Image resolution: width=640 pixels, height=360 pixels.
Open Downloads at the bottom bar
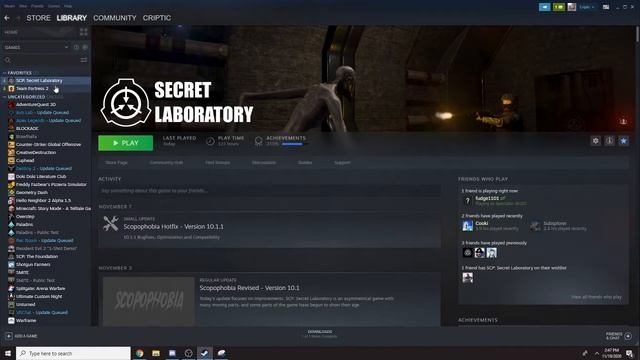(x=320, y=334)
